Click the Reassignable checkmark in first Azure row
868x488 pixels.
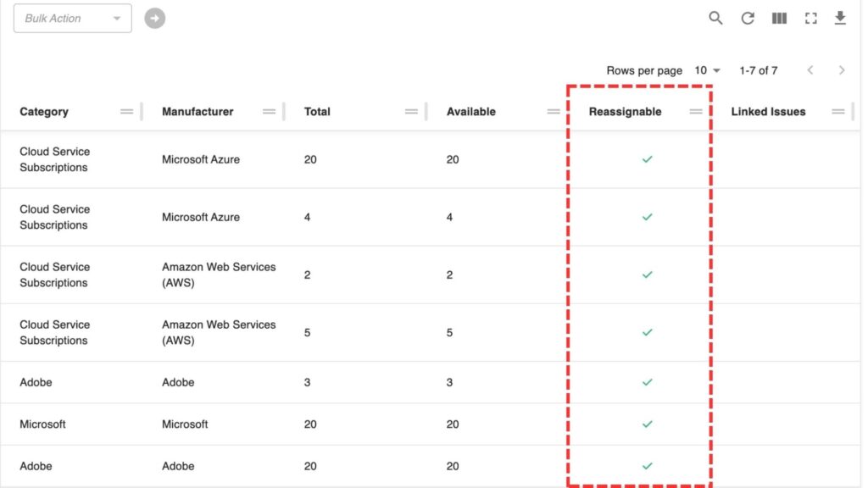click(647, 159)
